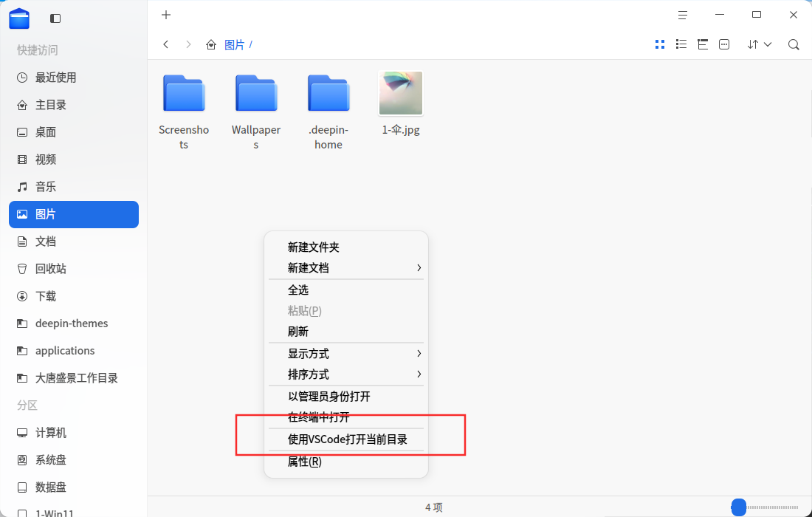Click the home icon in address bar
The height and width of the screenshot is (517, 812).
(211, 44)
